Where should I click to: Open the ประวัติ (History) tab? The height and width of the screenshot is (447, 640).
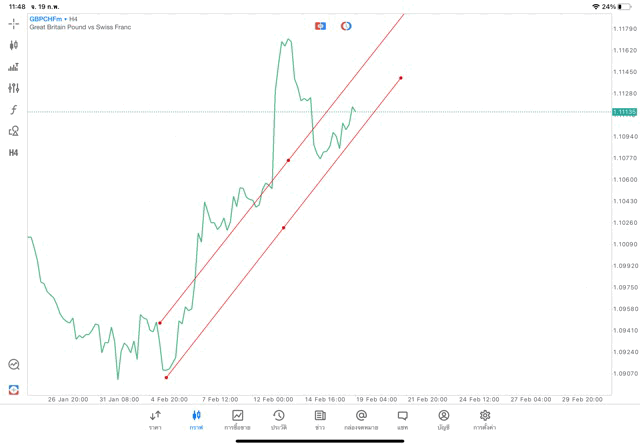(279, 419)
